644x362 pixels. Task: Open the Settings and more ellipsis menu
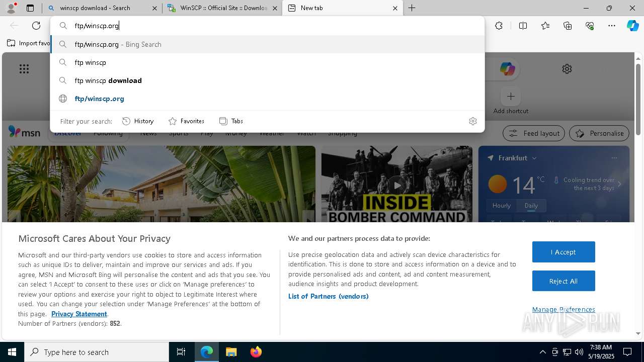point(612,26)
